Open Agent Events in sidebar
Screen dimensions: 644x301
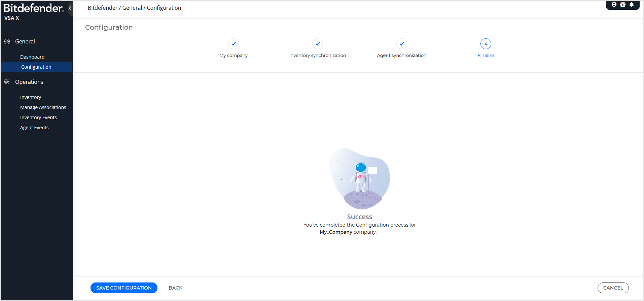pyautogui.click(x=34, y=128)
